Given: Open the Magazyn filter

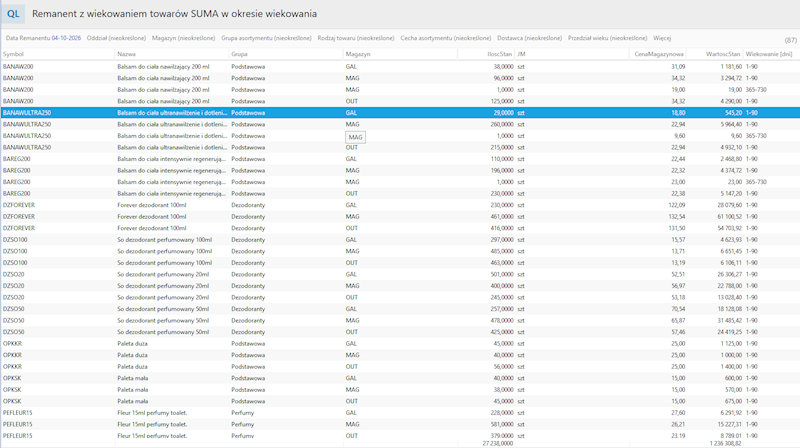Looking at the screenshot, I should (x=184, y=38).
